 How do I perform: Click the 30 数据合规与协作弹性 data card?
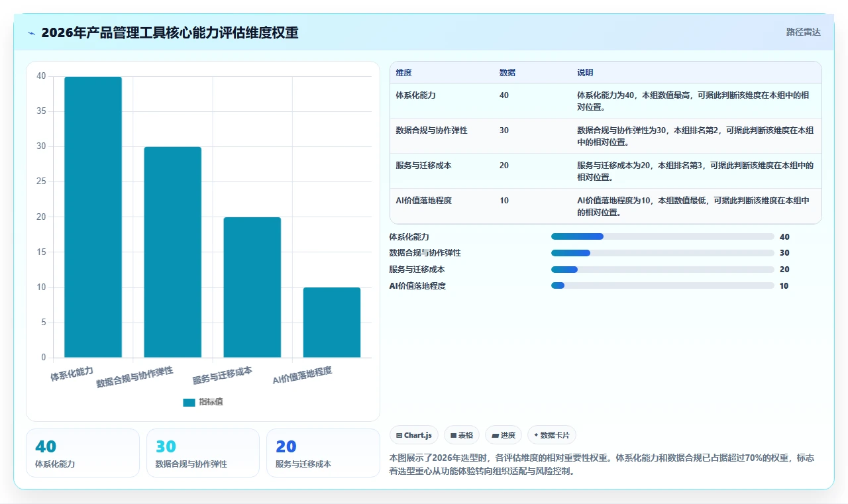tap(203, 453)
